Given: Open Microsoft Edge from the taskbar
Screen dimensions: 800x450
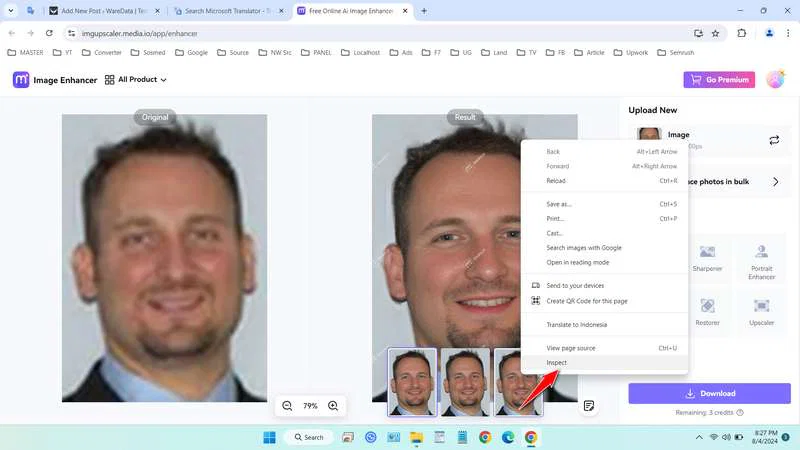Looking at the screenshot, I should pyautogui.click(x=508, y=437).
